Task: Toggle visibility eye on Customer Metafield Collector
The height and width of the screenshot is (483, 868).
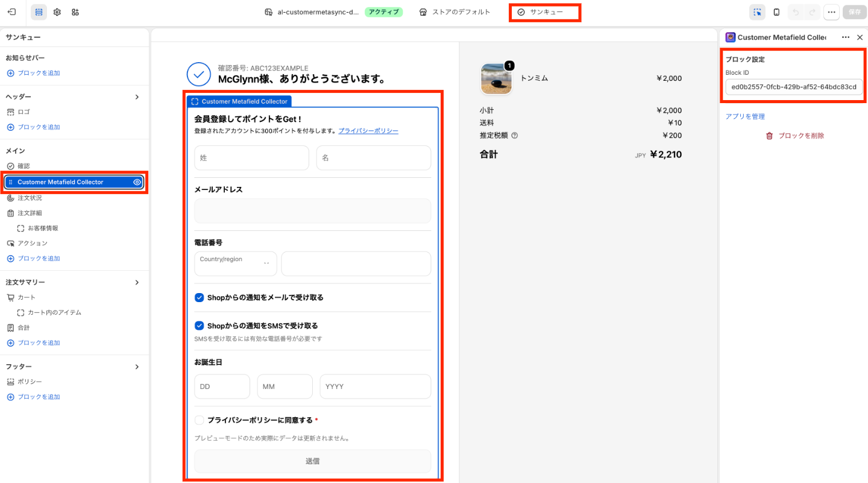Action: coord(137,182)
